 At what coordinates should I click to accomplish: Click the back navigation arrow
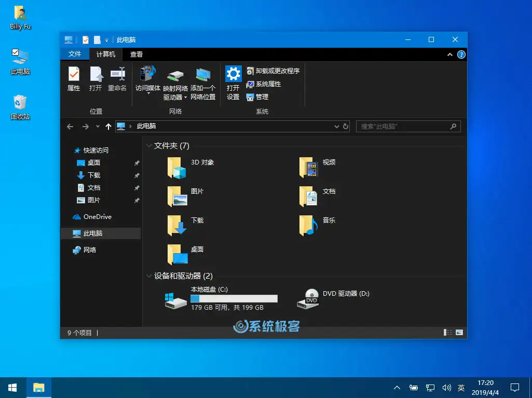(70, 126)
